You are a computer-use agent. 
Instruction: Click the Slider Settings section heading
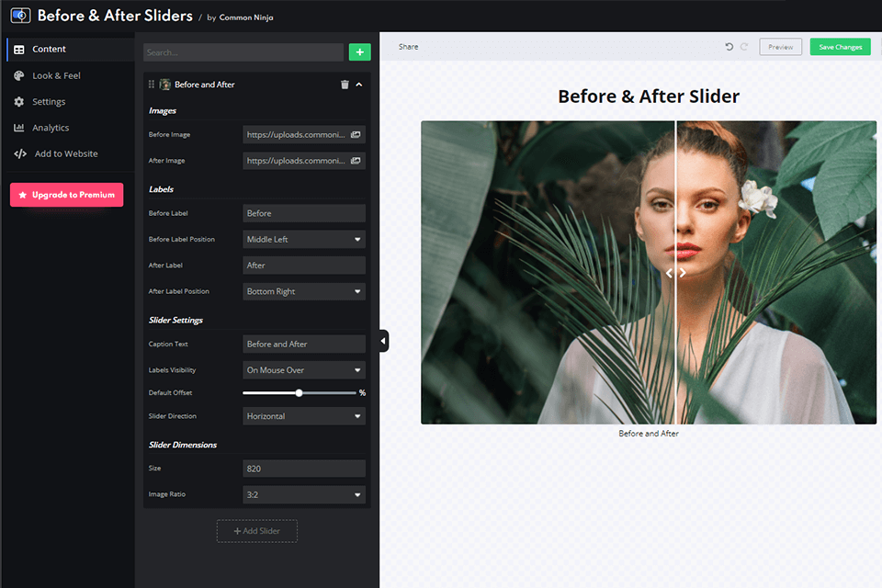[x=175, y=320]
